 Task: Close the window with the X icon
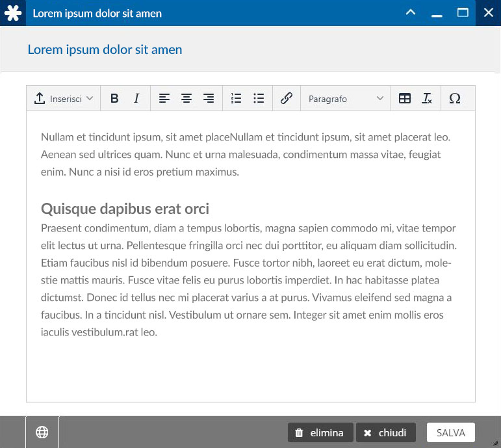[488, 13]
